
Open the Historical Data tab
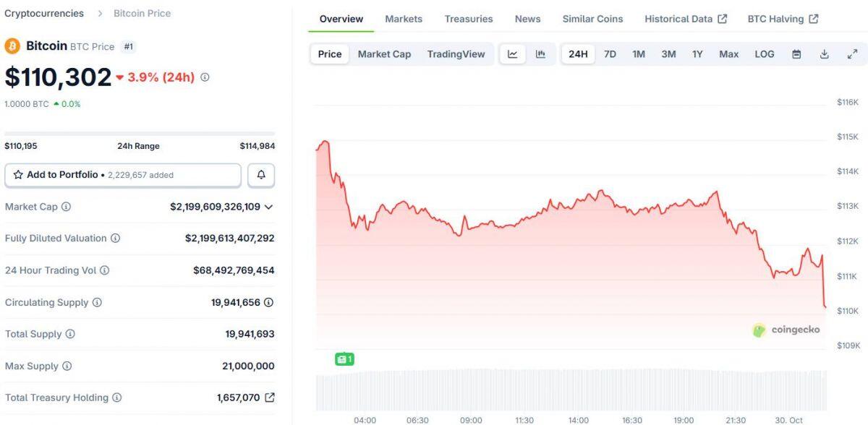click(680, 18)
